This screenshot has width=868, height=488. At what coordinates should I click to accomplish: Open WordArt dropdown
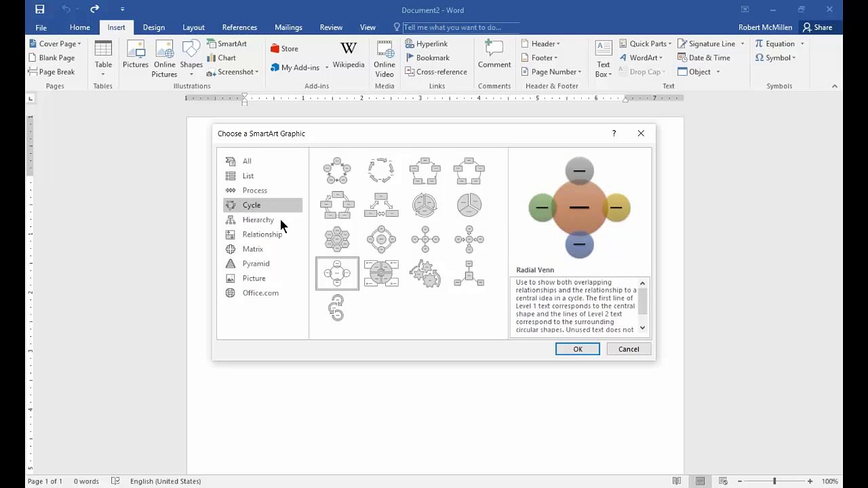tap(640, 58)
